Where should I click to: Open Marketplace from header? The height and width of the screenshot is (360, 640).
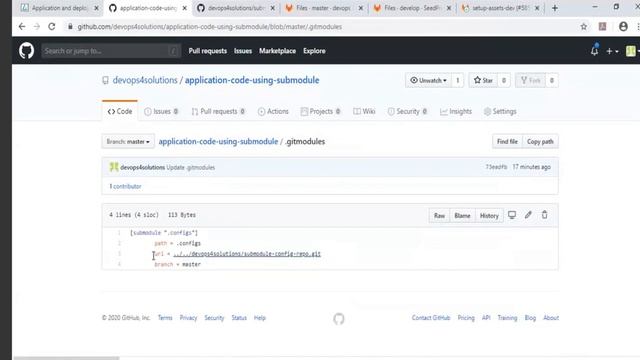[278, 51]
